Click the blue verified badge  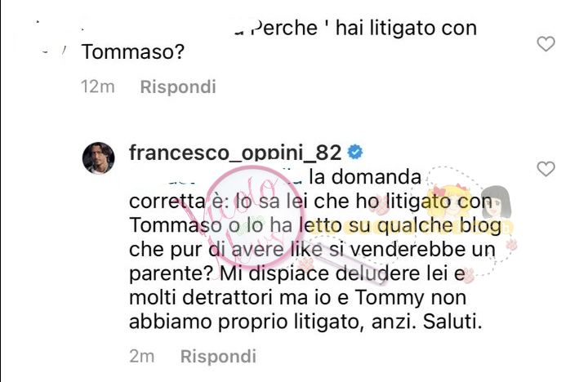click(354, 152)
